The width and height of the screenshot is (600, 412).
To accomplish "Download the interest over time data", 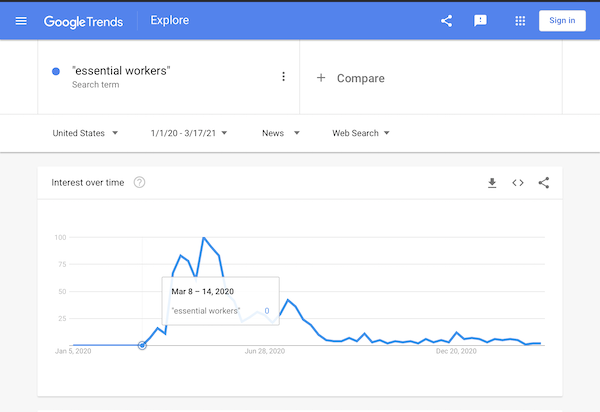I will tap(492, 182).
